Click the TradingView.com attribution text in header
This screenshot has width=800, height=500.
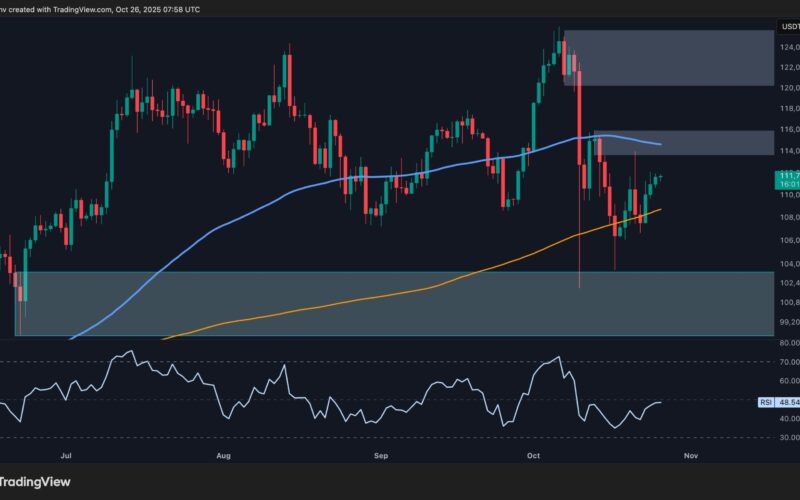[101, 9]
